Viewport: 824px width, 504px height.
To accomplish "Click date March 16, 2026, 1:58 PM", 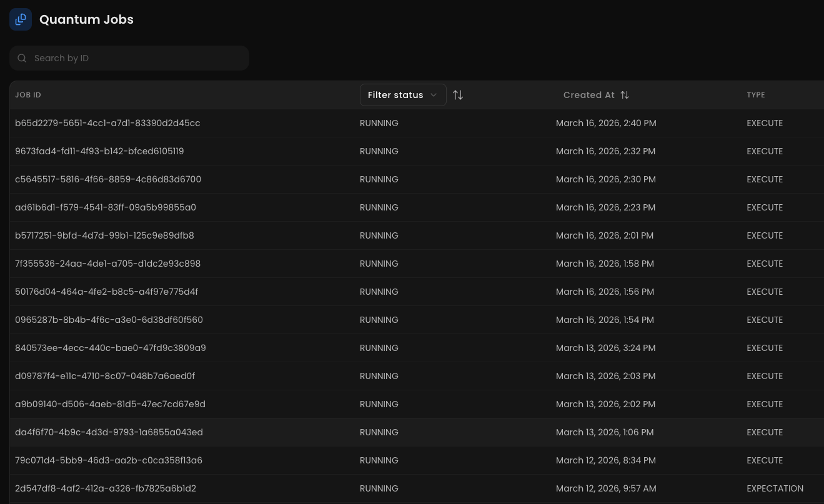I will pos(605,264).
